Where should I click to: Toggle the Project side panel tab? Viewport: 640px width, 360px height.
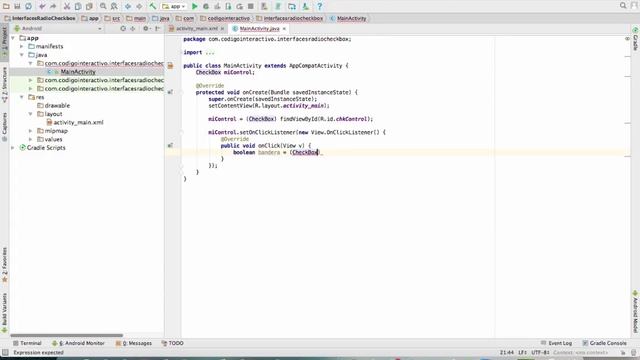tap(4, 43)
